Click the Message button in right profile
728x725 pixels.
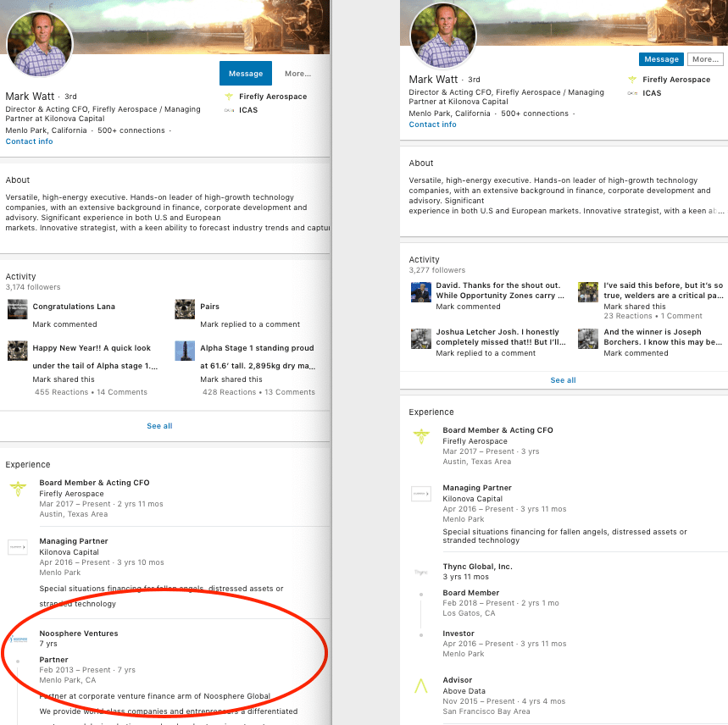click(x=661, y=59)
